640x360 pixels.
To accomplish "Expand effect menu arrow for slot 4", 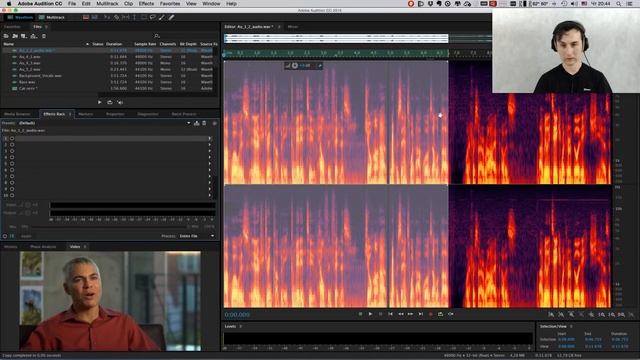I will [210, 157].
